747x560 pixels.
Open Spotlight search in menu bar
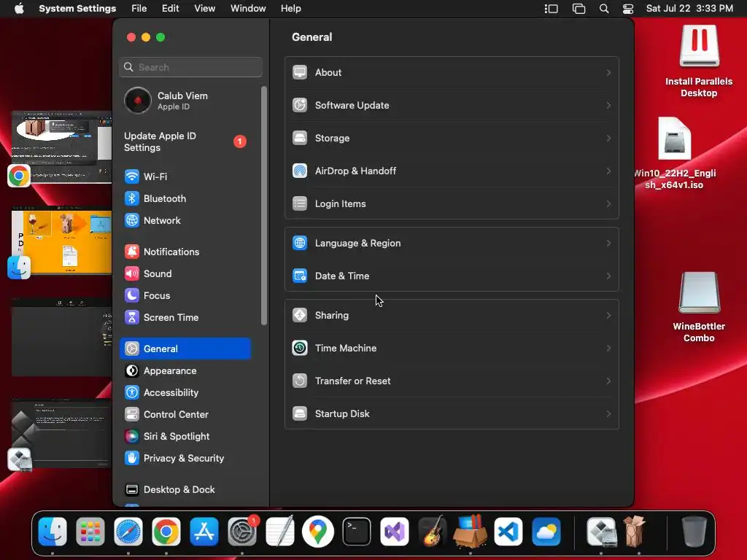(603, 9)
